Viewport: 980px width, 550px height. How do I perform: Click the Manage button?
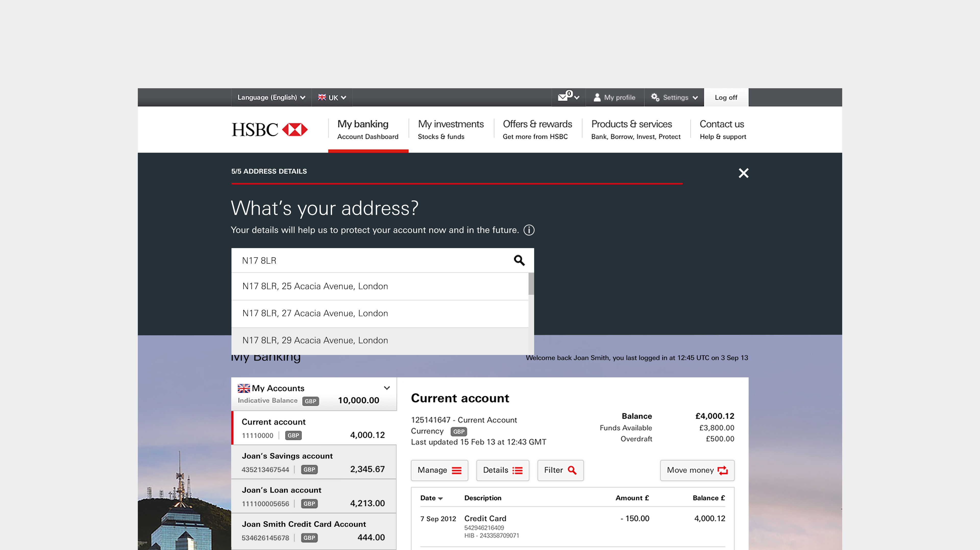439,470
